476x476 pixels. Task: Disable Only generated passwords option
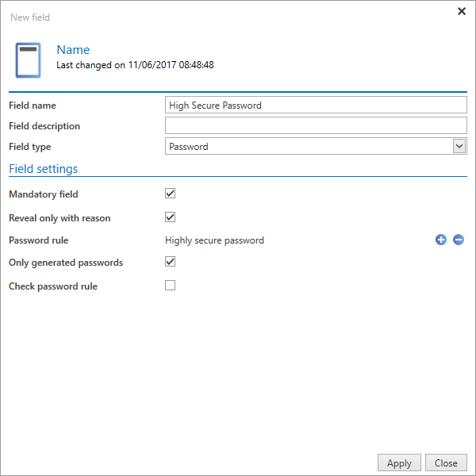[x=170, y=262]
